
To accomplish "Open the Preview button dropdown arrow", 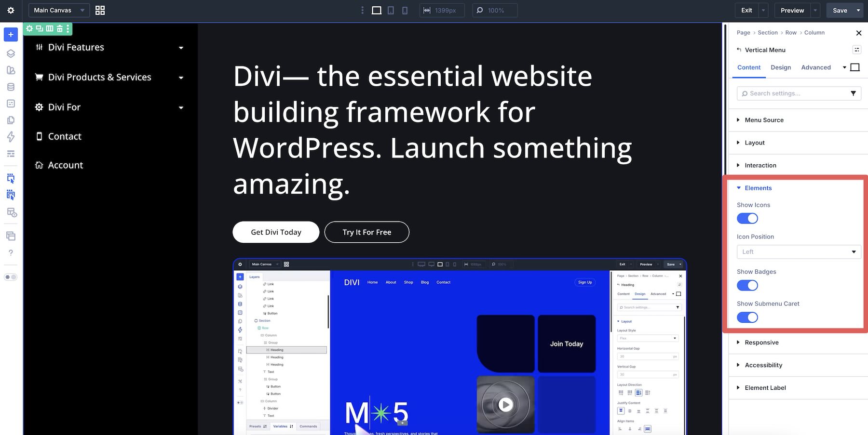I will [x=815, y=10].
